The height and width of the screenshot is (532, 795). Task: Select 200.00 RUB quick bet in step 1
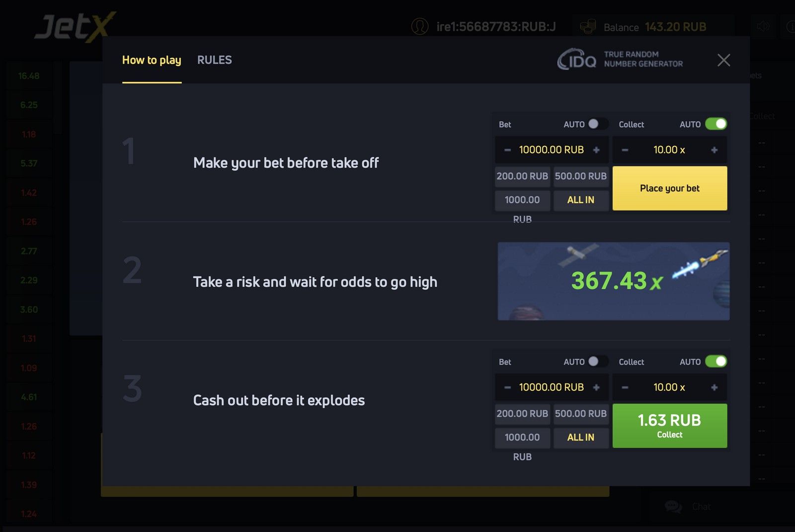coord(522,176)
